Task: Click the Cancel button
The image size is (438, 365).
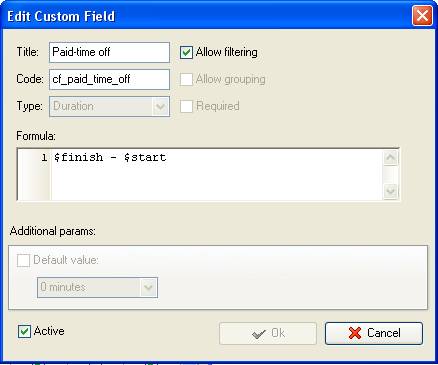Action: [x=374, y=333]
